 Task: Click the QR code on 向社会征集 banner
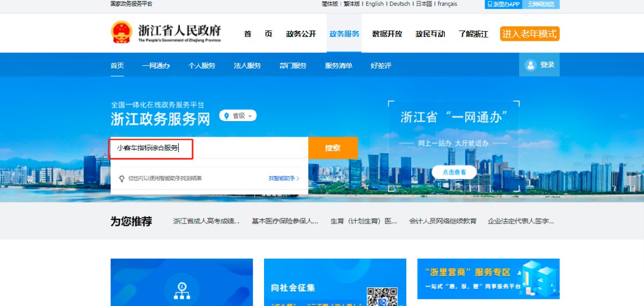pos(383,297)
